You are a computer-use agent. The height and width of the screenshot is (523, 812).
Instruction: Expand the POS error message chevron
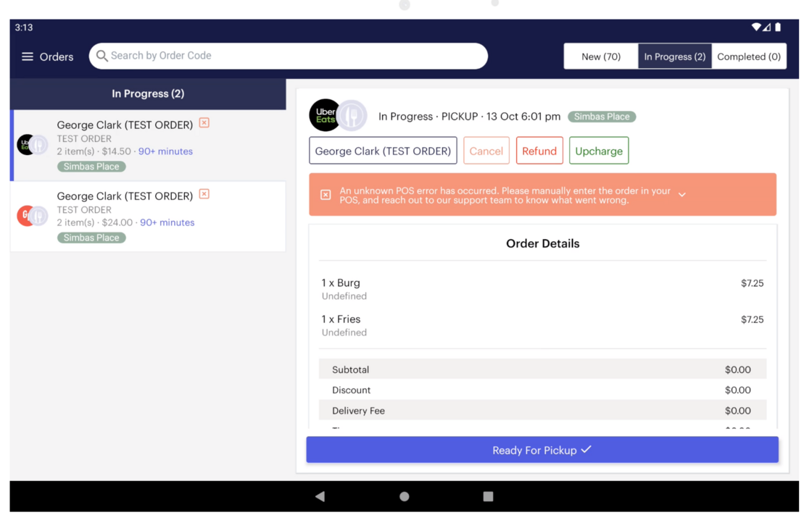point(682,195)
